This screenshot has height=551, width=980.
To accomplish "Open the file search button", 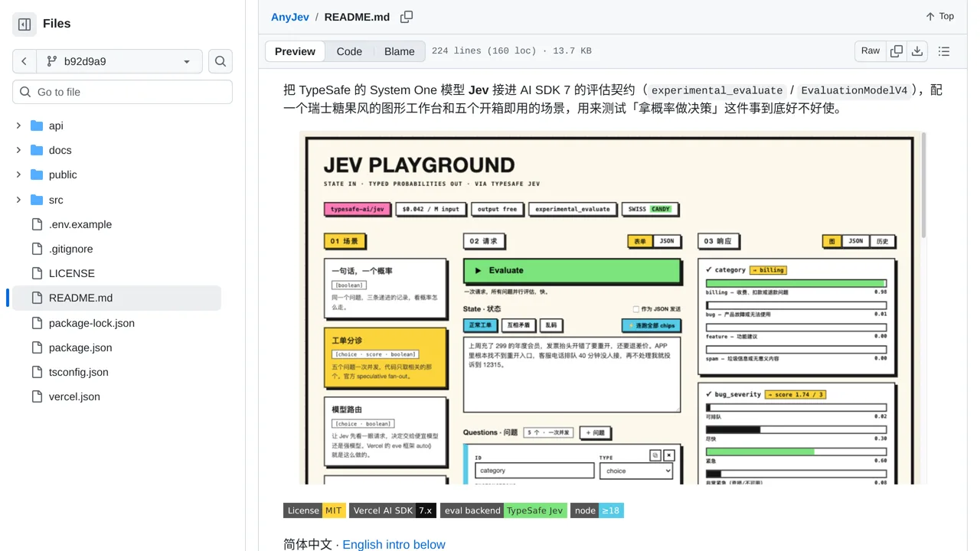I will point(220,61).
